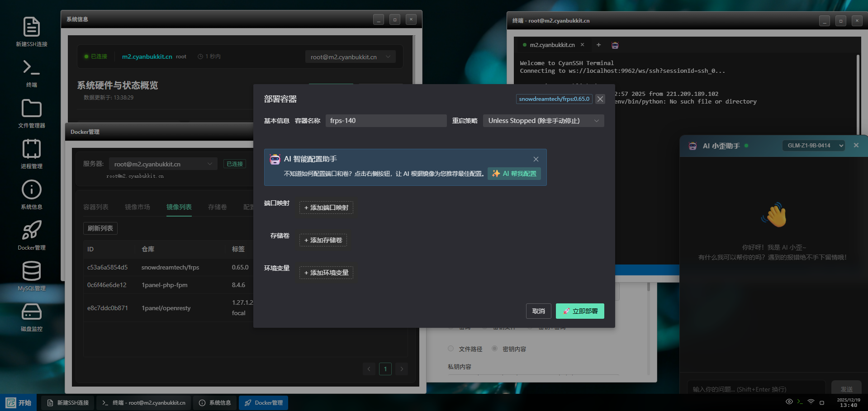Switch to 终端 window in taskbar
The image size is (868, 411).
144,402
